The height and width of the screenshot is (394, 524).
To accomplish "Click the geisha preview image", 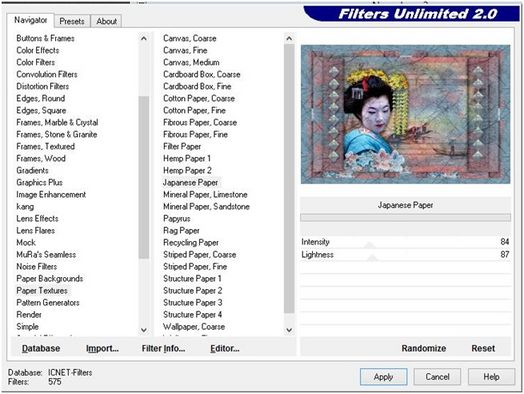I will point(405,114).
